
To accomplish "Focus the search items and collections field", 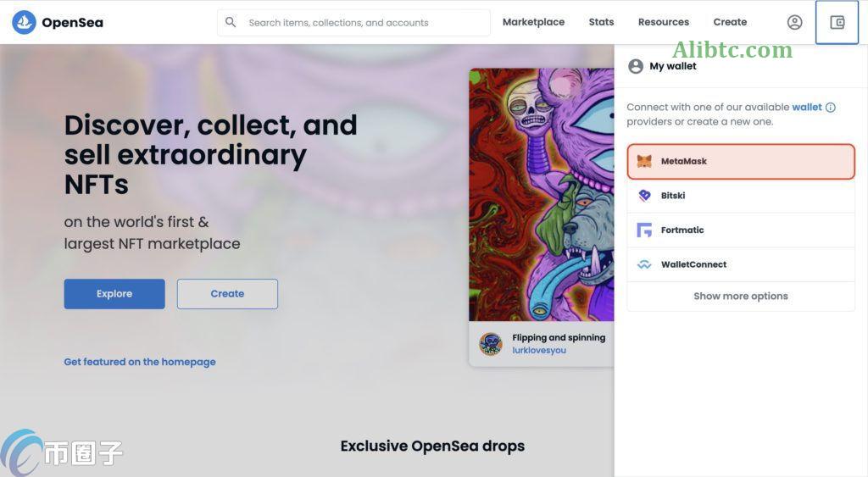I will tap(364, 23).
